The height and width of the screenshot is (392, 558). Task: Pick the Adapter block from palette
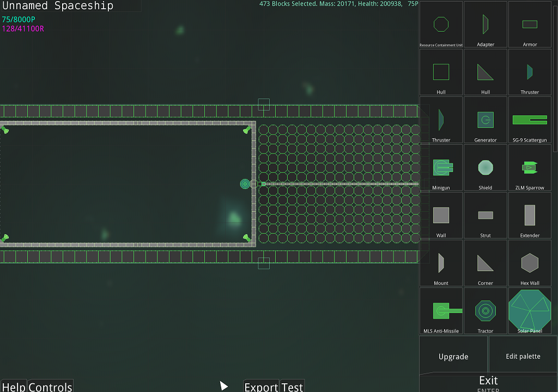(486, 24)
